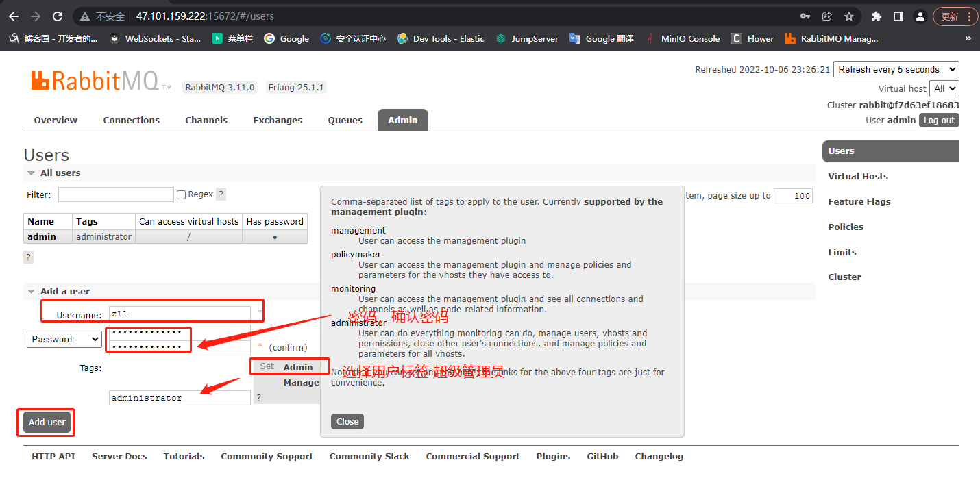Open Users in the admin sidebar

pos(890,151)
